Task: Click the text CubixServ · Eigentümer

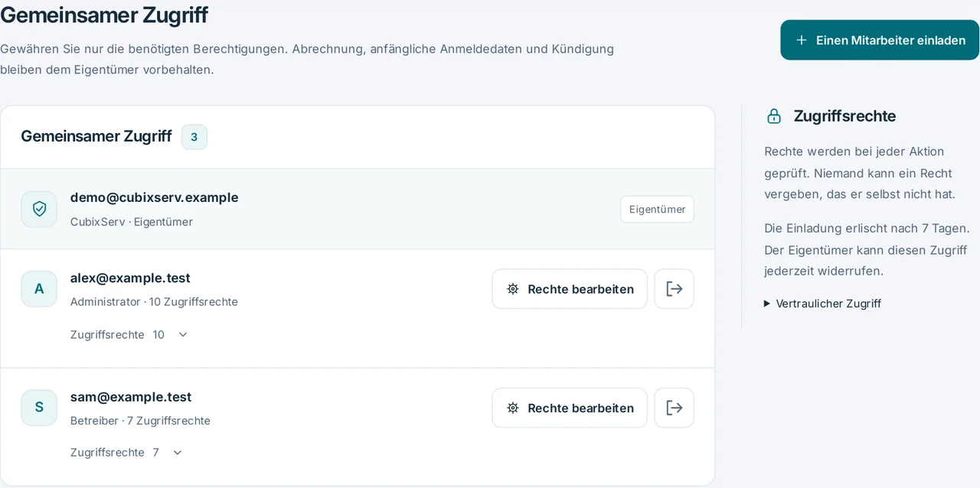Action: 132,222
